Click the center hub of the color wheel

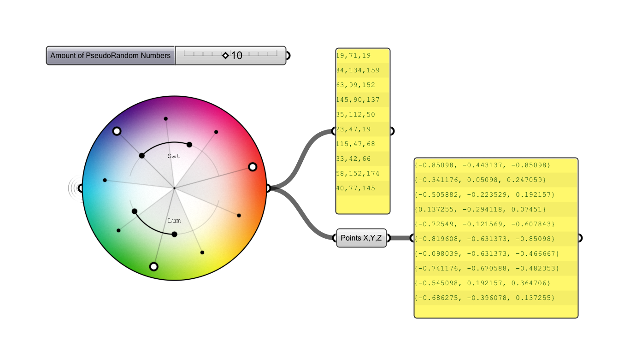coord(174,188)
